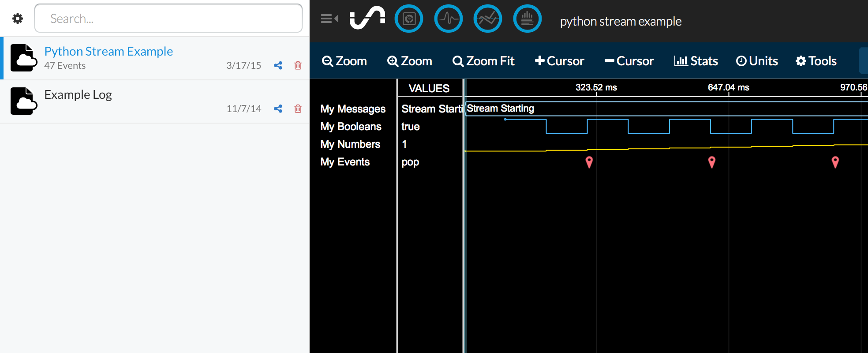Open the circular bar histogram view
This screenshot has height=353, width=868.
[x=528, y=19]
